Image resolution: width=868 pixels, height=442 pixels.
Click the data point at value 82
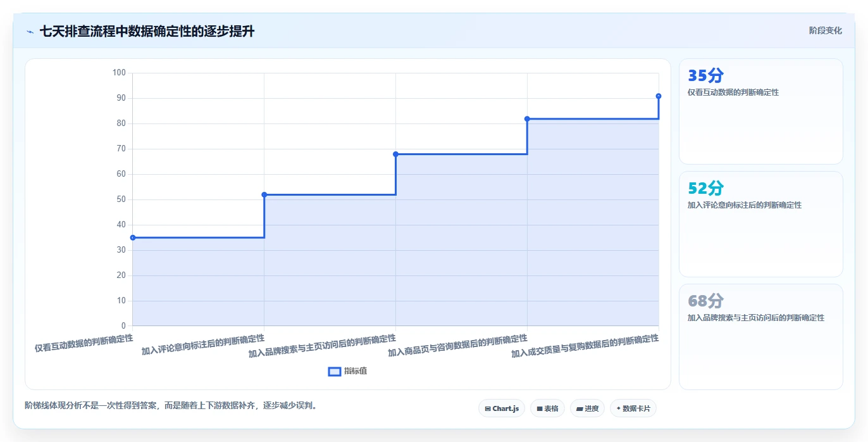pos(527,118)
